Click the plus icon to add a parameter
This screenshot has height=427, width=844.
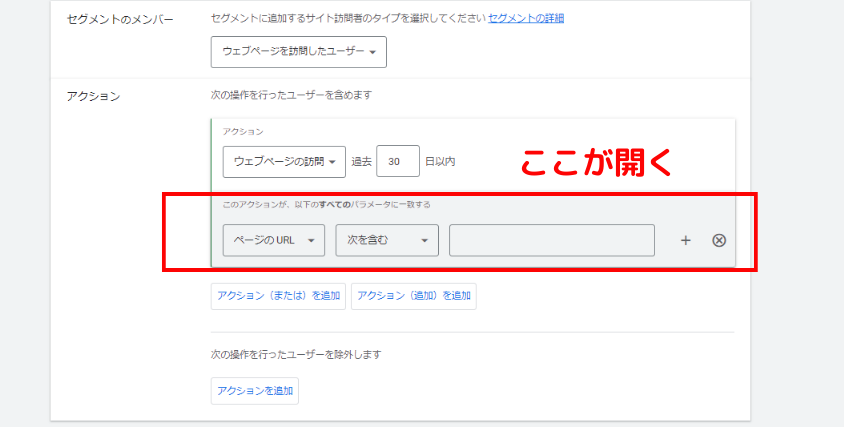pyautogui.click(x=685, y=240)
